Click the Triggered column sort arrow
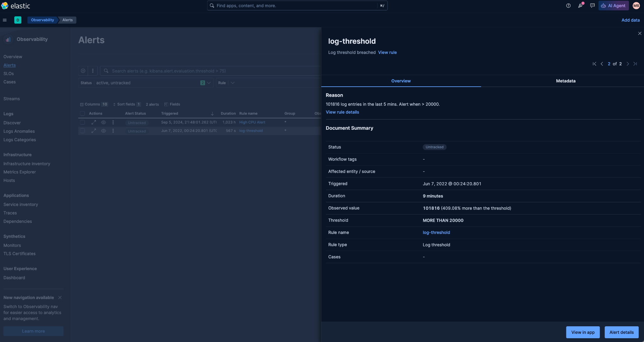Image resolution: width=644 pixels, height=342 pixels. [x=212, y=114]
